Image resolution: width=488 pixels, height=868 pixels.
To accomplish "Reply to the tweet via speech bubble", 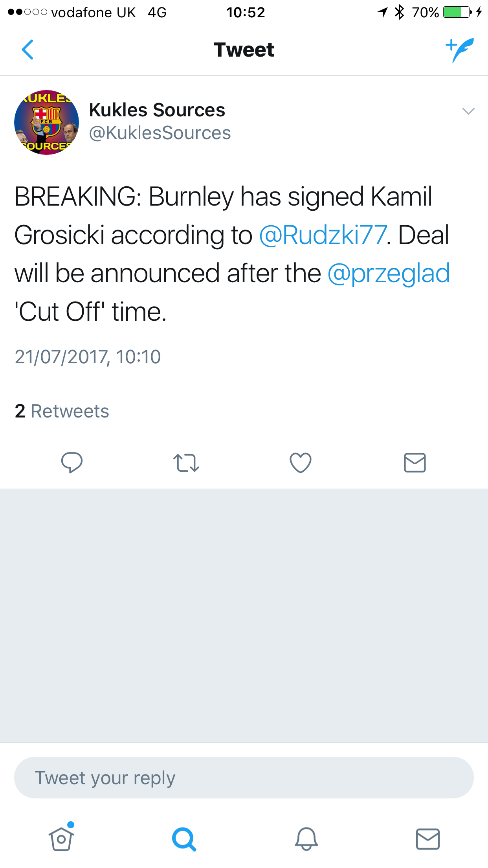I will pyautogui.click(x=72, y=462).
